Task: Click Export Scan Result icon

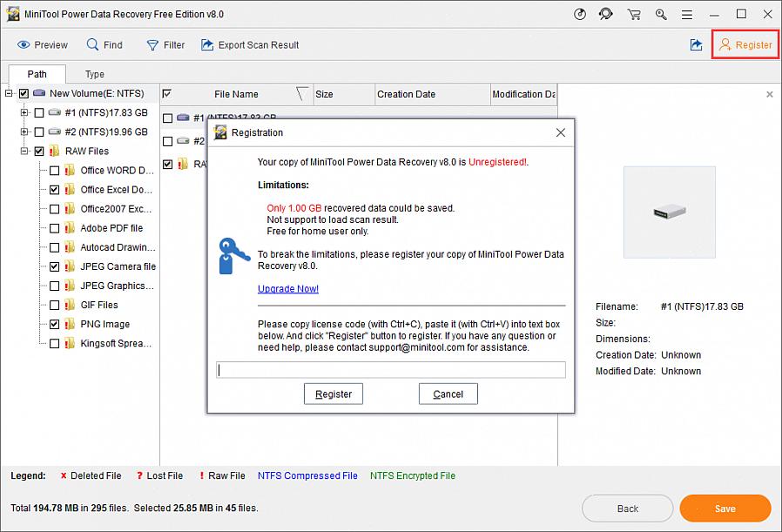Action: pyautogui.click(x=207, y=45)
